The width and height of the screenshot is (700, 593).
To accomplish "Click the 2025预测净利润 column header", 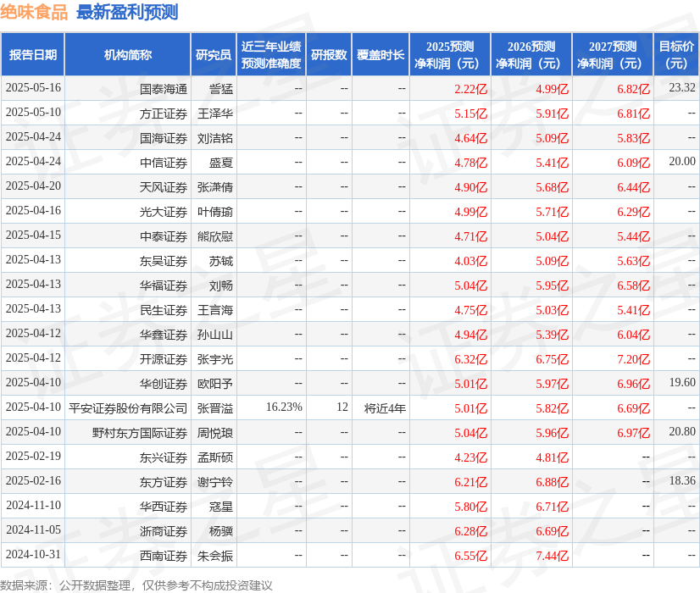I will click(x=450, y=54).
